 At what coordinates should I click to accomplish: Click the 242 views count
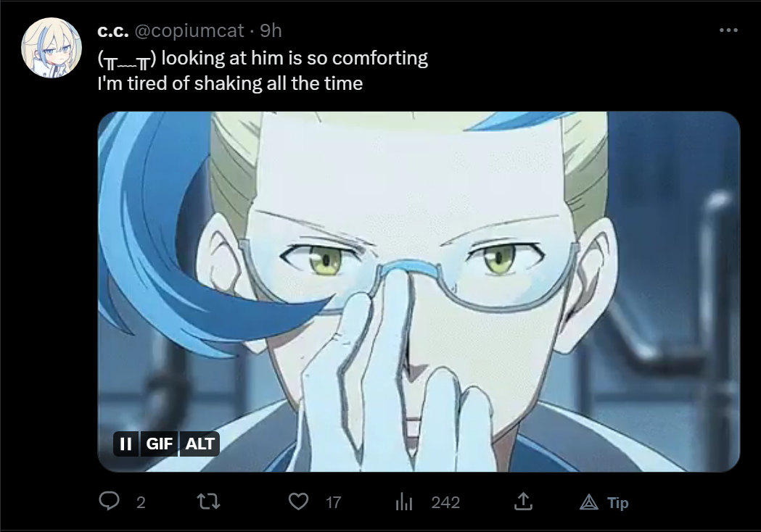pyautogui.click(x=445, y=502)
